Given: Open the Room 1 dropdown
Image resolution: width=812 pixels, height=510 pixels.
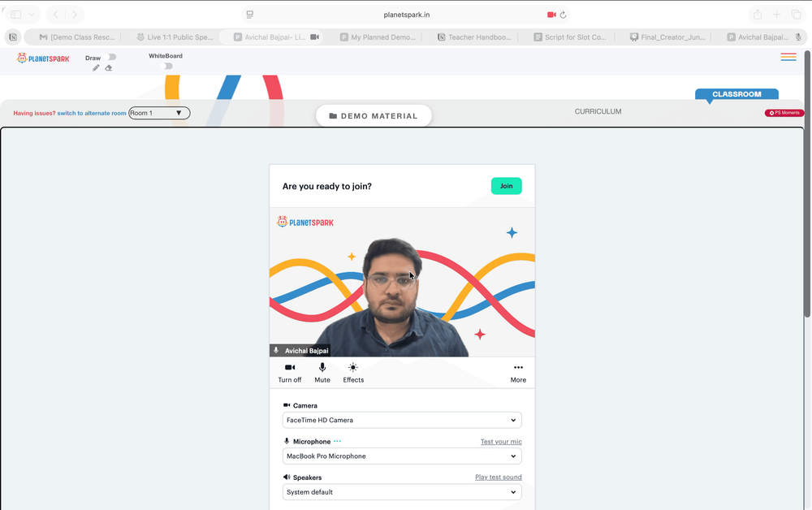Looking at the screenshot, I should point(159,113).
